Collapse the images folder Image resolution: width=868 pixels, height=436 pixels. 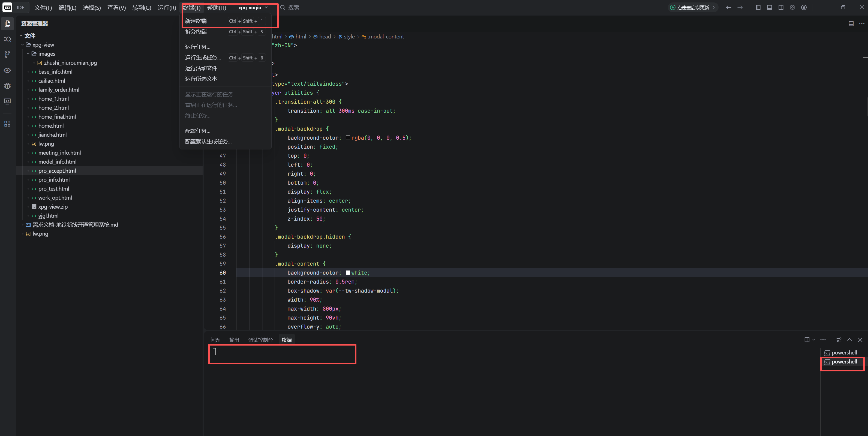tap(28, 53)
